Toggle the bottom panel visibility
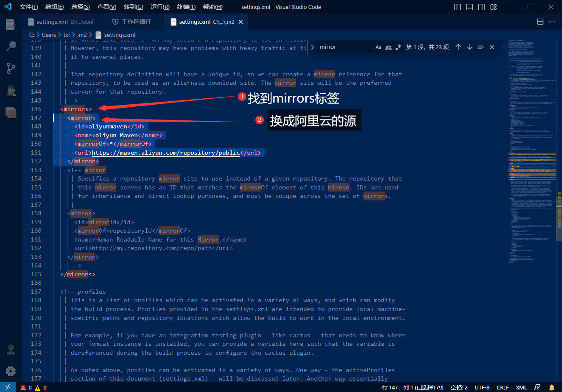Screen dimensions: 562x392 coord(470,7)
